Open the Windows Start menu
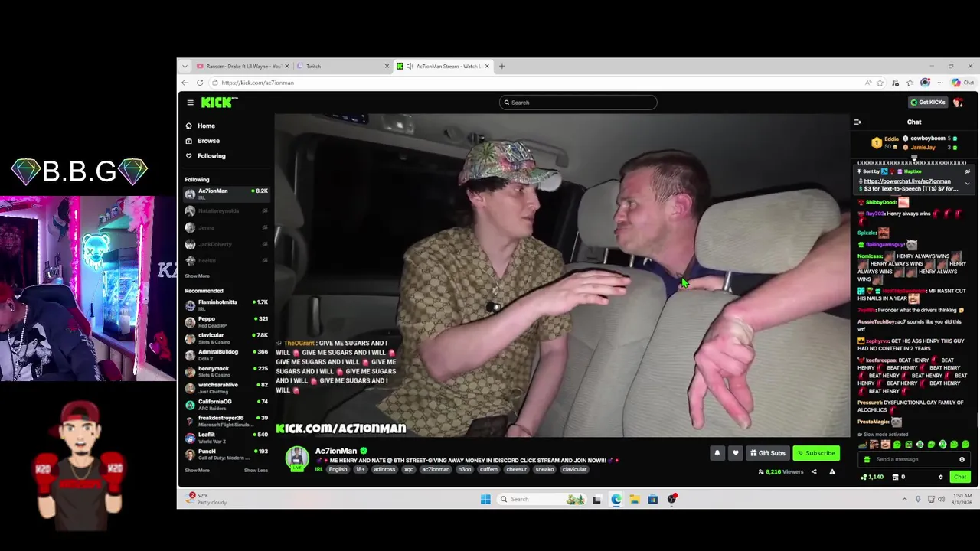980x551 pixels. (x=485, y=500)
